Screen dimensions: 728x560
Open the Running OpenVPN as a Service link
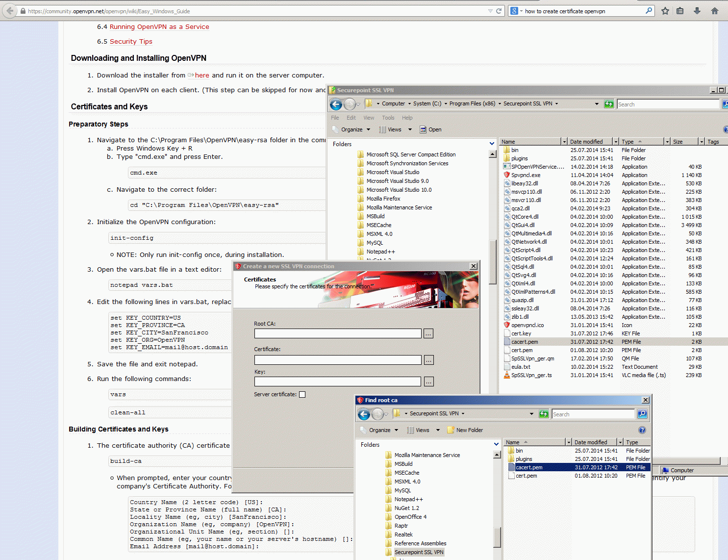click(159, 27)
